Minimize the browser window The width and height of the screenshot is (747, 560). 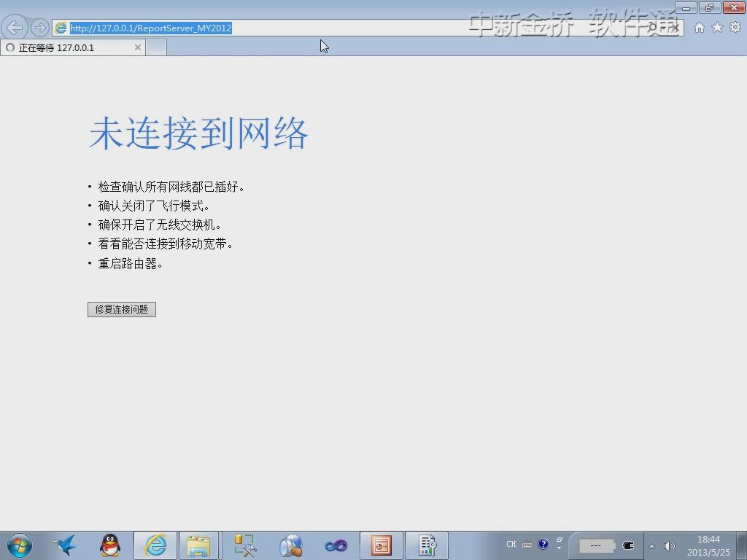click(686, 7)
